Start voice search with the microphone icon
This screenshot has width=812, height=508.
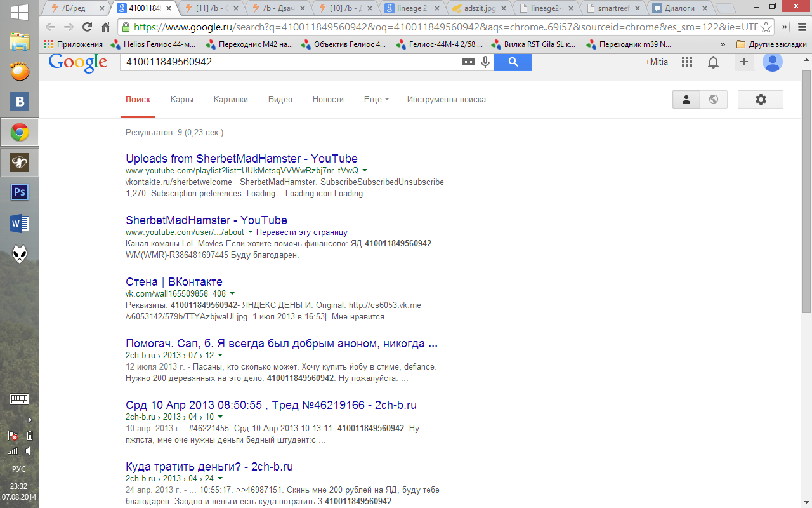(x=485, y=62)
